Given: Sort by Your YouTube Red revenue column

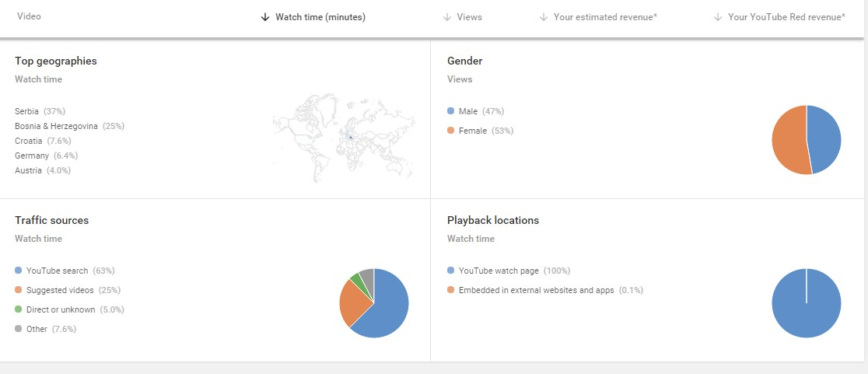Looking at the screenshot, I should tap(786, 17).
